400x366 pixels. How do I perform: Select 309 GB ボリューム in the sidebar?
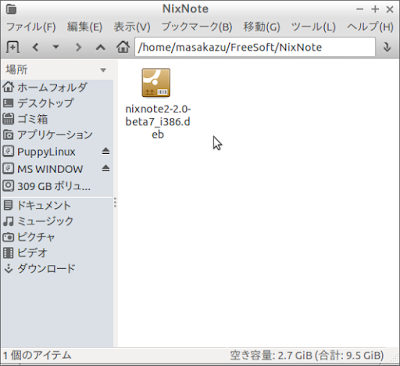point(57,186)
